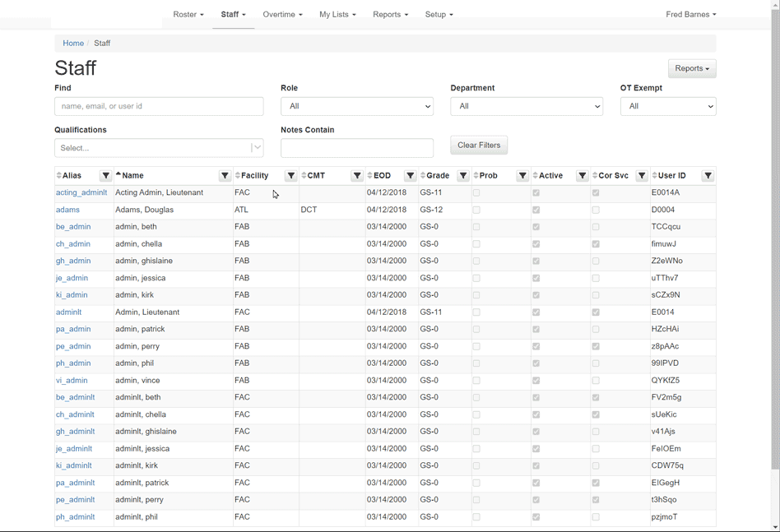
Task: Toggle Prob checkbox for Adams, Douglas
Action: (x=476, y=210)
